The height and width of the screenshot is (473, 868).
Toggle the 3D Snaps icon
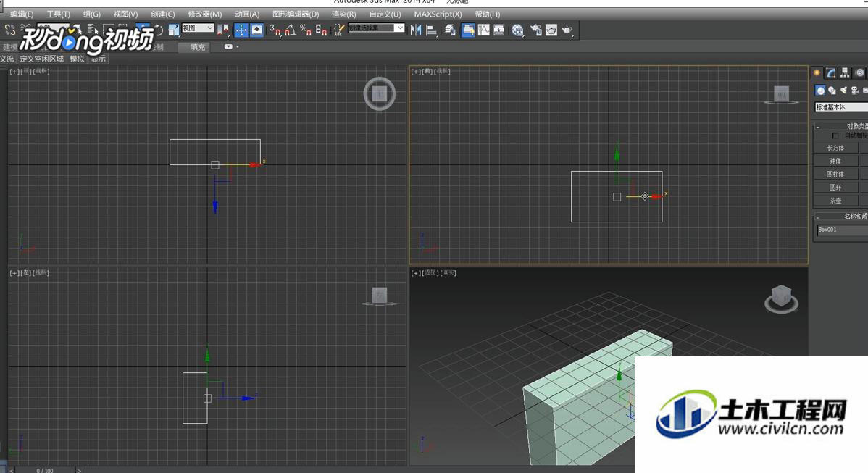[x=275, y=30]
